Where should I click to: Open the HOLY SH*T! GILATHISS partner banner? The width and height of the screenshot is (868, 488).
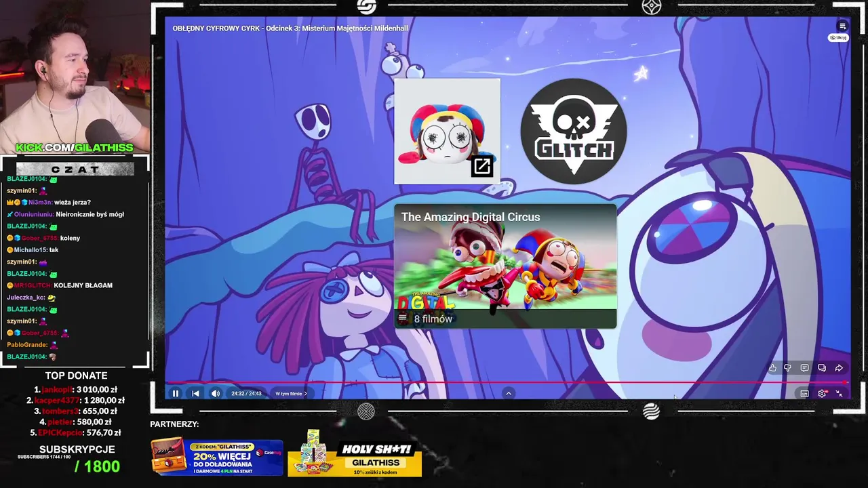coord(355,453)
